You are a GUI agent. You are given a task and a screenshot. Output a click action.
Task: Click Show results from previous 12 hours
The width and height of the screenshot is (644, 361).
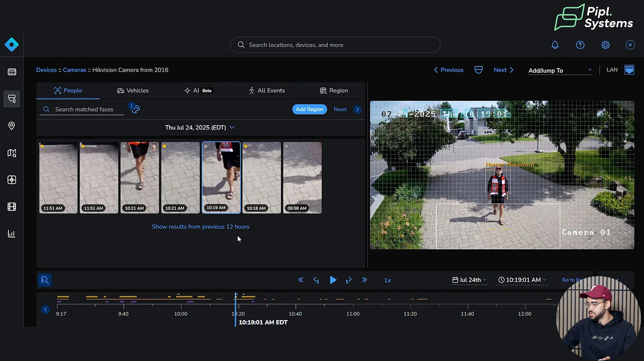click(x=201, y=226)
